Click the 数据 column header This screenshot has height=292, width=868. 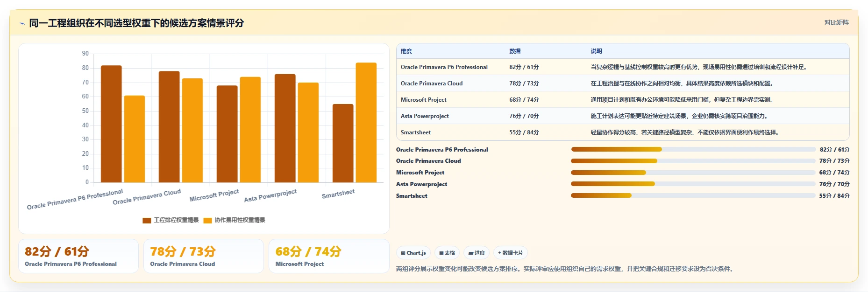515,51
